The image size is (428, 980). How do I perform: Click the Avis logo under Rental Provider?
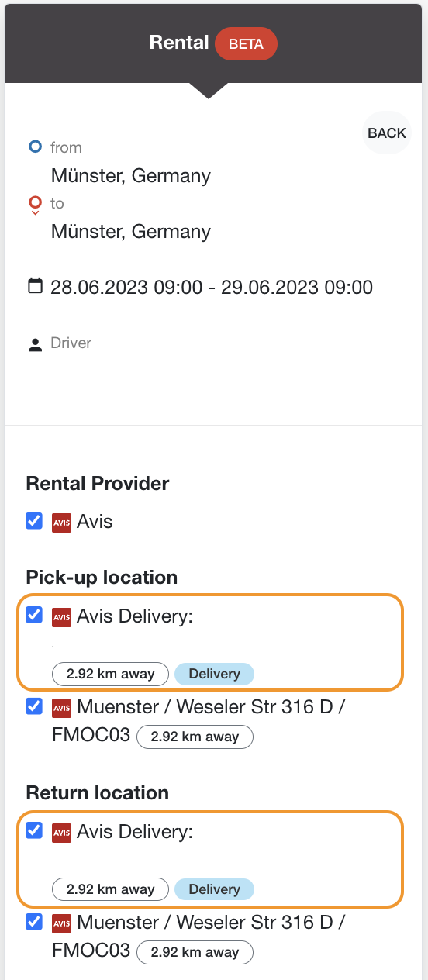point(61,523)
